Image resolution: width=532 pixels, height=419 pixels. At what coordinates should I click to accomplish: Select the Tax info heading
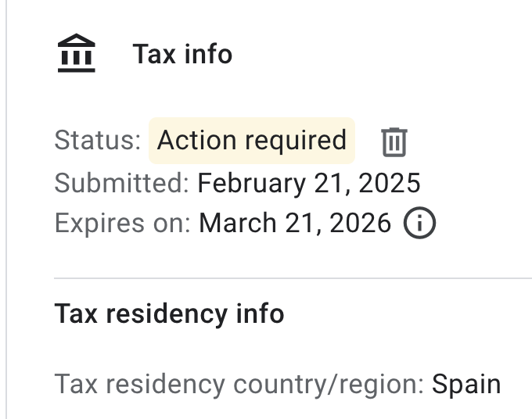(x=182, y=54)
